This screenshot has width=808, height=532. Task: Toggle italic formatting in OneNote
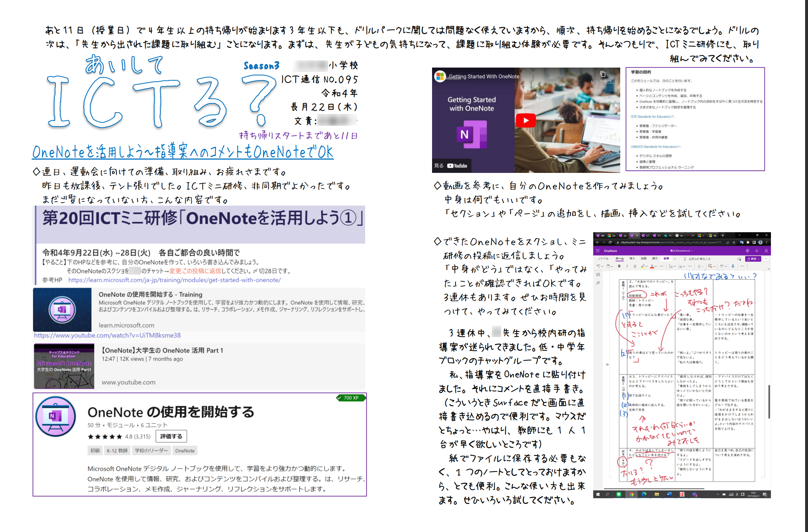click(x=627, y=266)
